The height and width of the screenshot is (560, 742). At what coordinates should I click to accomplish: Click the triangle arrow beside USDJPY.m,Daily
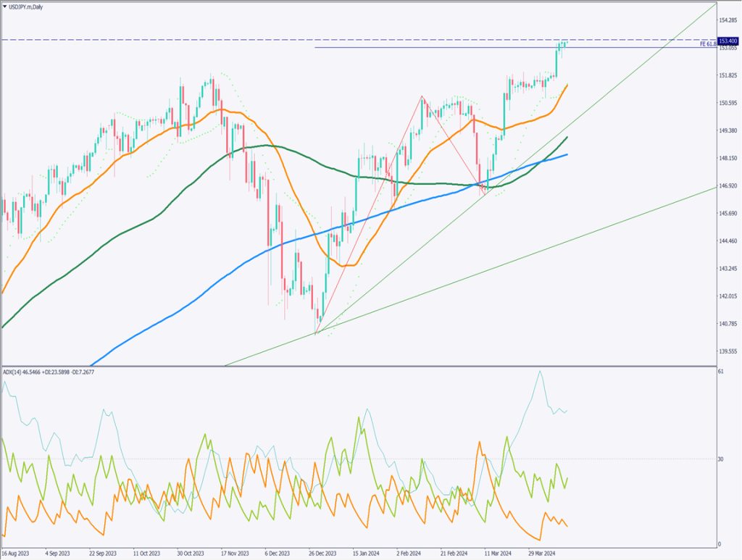(4, 6)
